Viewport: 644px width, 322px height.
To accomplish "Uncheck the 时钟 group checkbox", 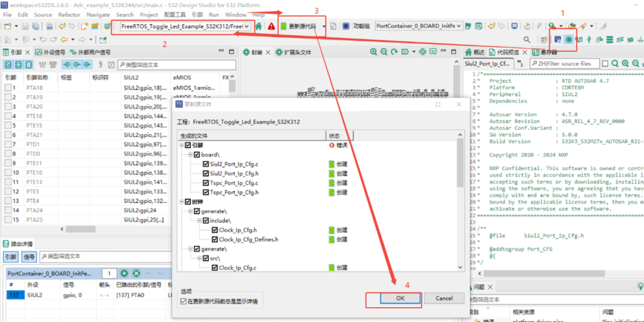I will 188,202.
